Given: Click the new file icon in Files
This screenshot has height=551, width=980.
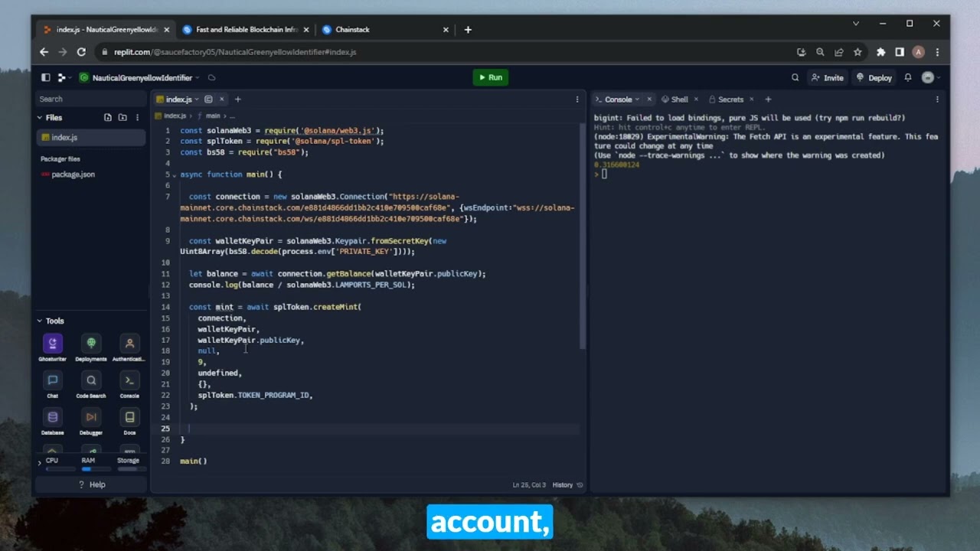Looking at the screenshot, I should pyautogui.click(x=108, y=118).
